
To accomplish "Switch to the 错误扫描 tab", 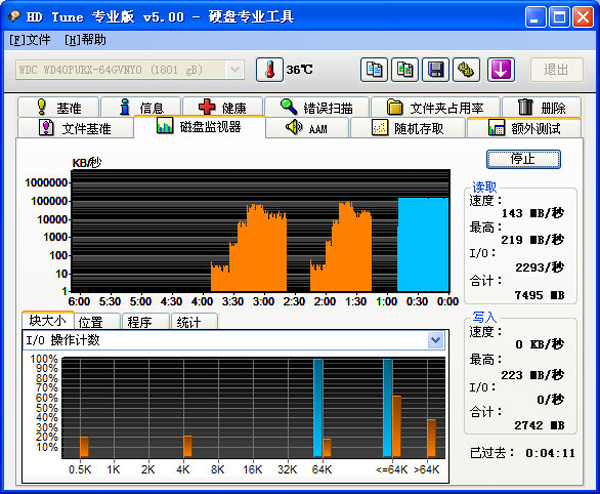I will click(x=316, y=108).
